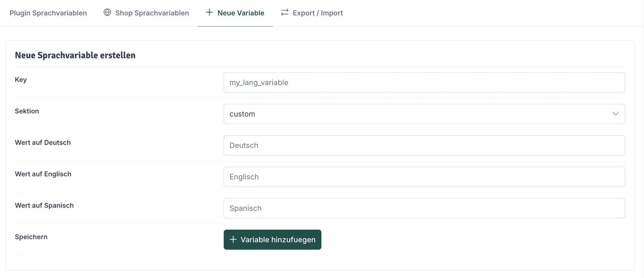The image size is (644, 278).
Task: Click the Wert auf Englisch input
Action: (x=424, y=177)
